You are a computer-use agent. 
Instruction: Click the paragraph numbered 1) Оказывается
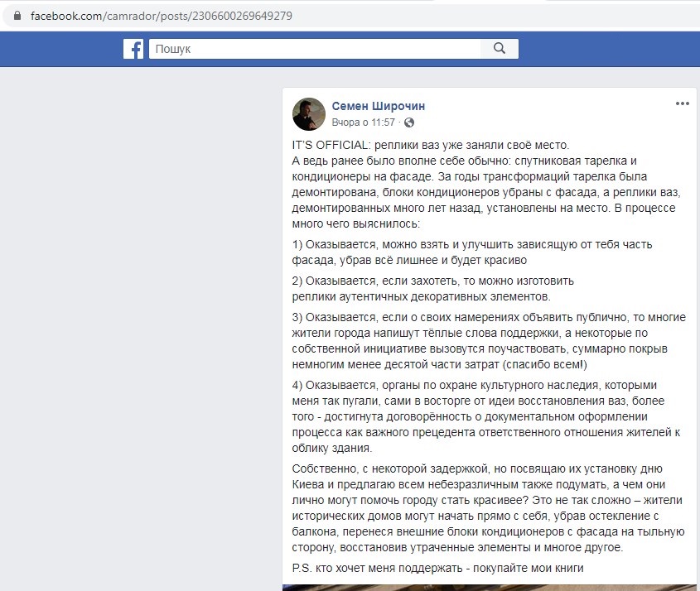(x=472, y=252)
